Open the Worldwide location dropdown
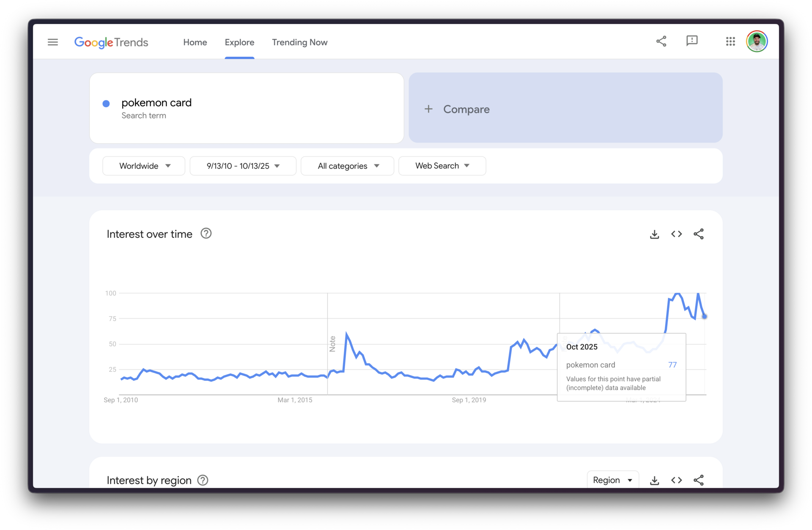 [x=143, y=166]
